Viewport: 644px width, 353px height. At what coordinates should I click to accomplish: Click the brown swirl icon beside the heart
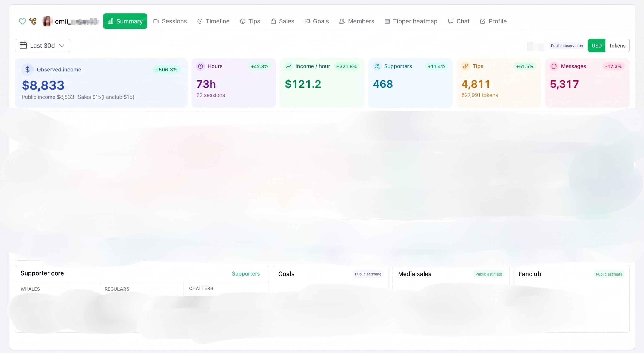click(33, 21)
